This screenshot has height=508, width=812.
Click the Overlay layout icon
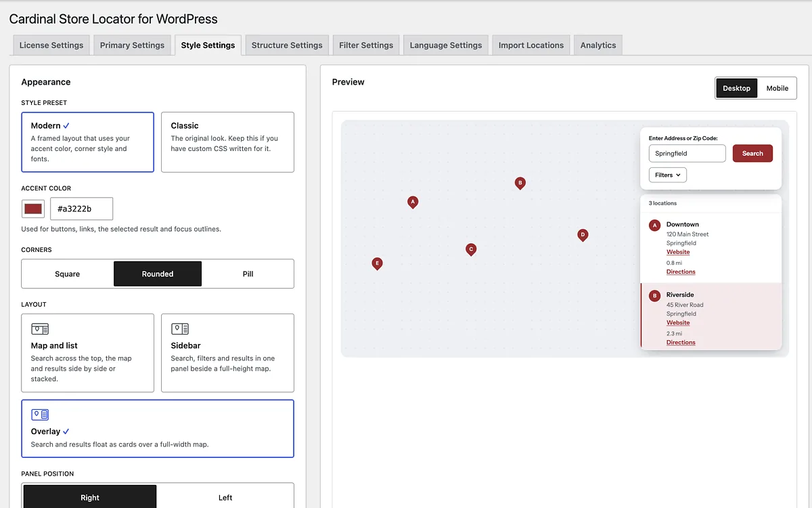tap(40, 415)
